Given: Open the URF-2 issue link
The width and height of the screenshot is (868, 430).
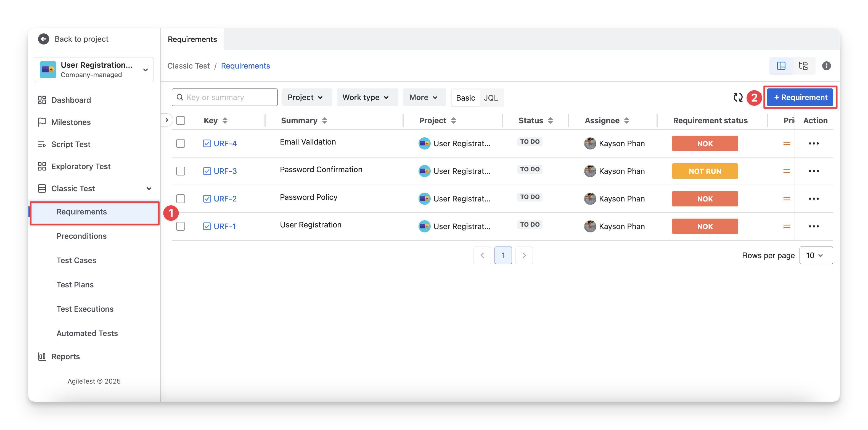Looking at the screenshot, I should (x=225, y=199).
